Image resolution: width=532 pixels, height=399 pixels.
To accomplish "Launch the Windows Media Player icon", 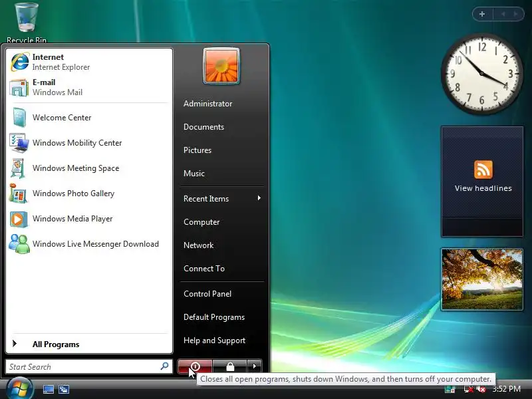I will (x=19, y=219).
